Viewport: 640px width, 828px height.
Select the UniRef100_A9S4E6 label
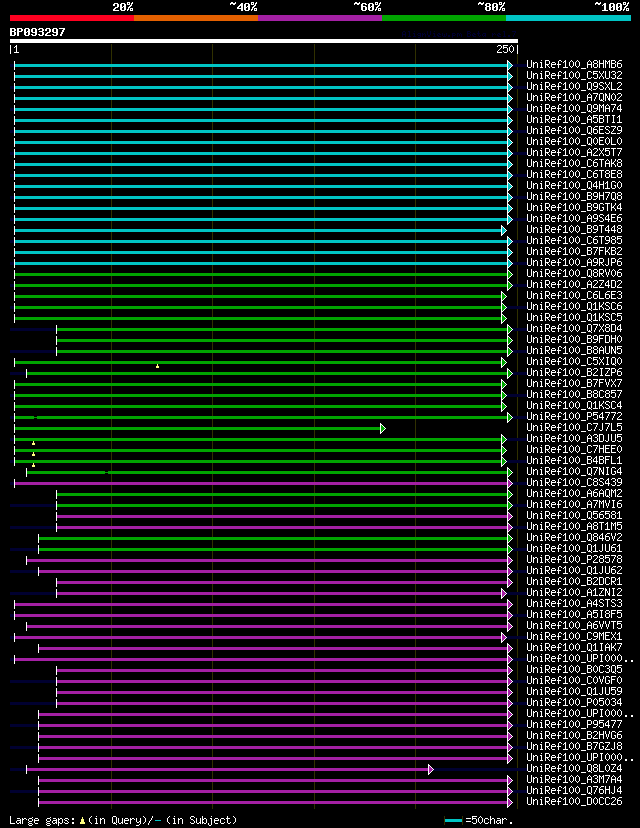tap(574, 219)
